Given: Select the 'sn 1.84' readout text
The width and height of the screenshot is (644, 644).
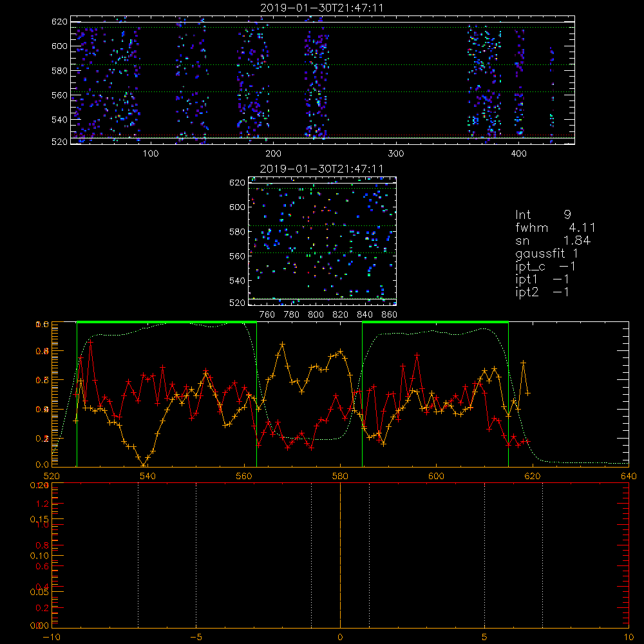Looking at the screenshot, I should click(553, 241).
